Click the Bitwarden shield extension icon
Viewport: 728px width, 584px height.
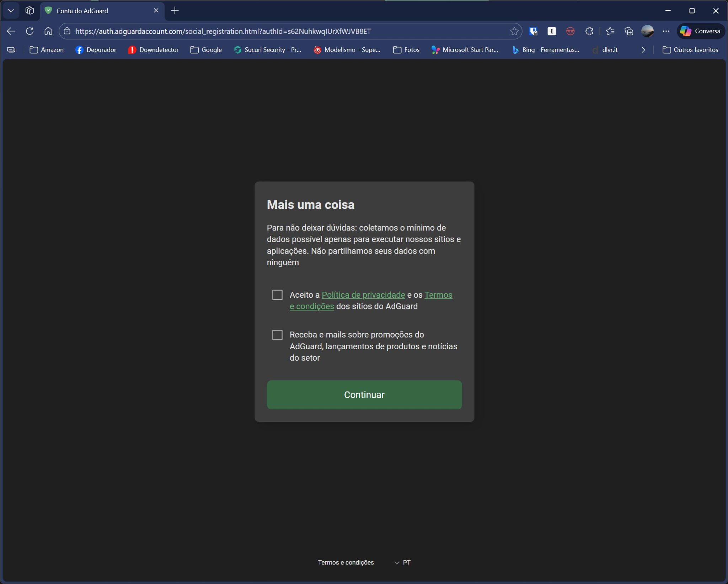(533, 31)
